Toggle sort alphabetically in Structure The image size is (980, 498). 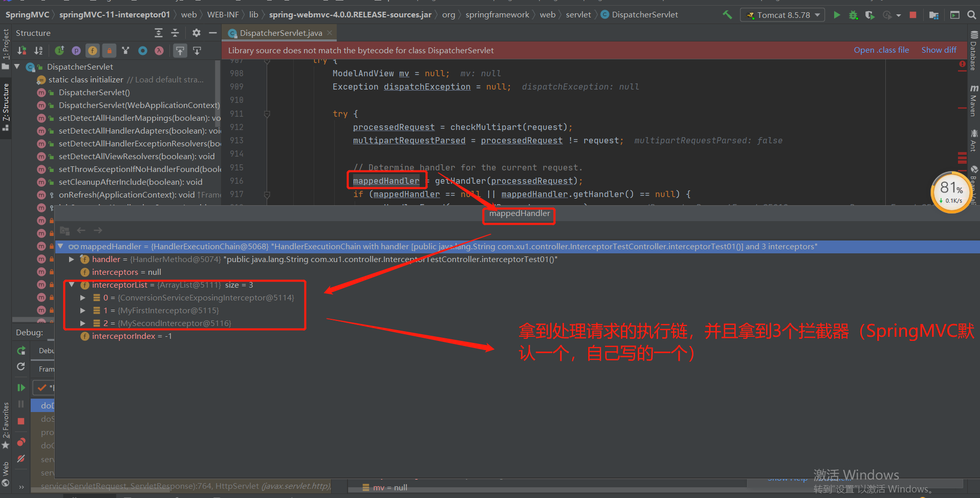coord(38,51)
